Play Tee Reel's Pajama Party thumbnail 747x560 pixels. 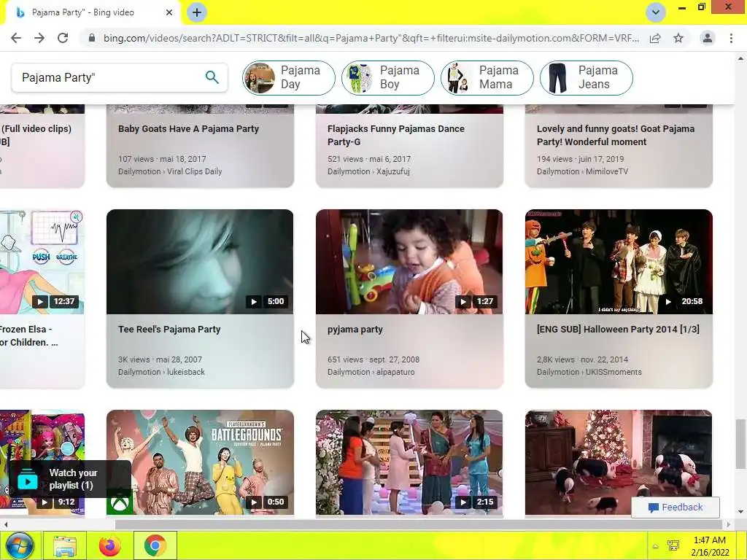point(200,262)
